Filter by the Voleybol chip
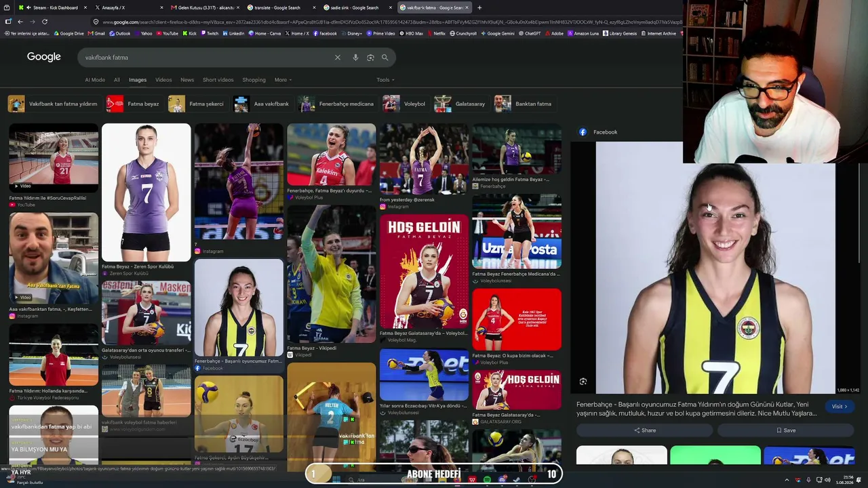The image size is (868, 488). point(405,104)
